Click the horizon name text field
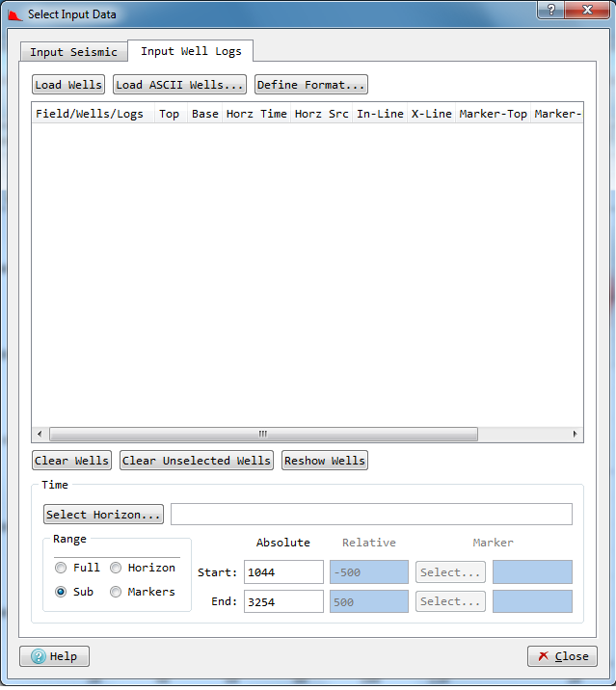Viewport: 616px width, 690px height. tap(372, 514)
